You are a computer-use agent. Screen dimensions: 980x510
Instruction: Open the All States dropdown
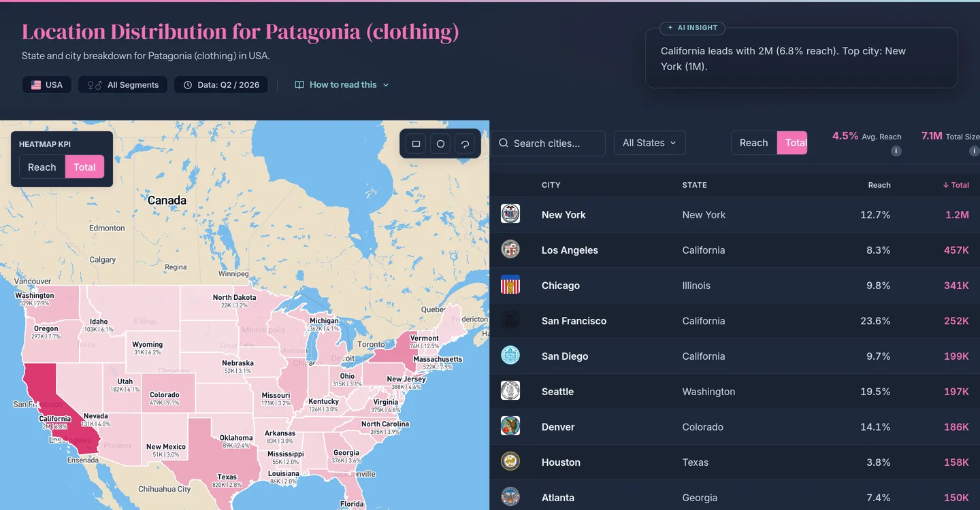649,143
